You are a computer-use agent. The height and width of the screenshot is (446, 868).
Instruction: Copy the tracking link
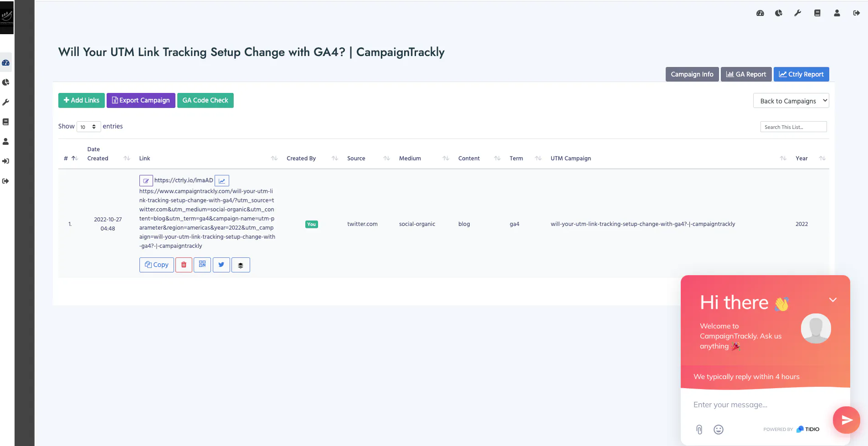pyautogui.click(x=157, y=265)
